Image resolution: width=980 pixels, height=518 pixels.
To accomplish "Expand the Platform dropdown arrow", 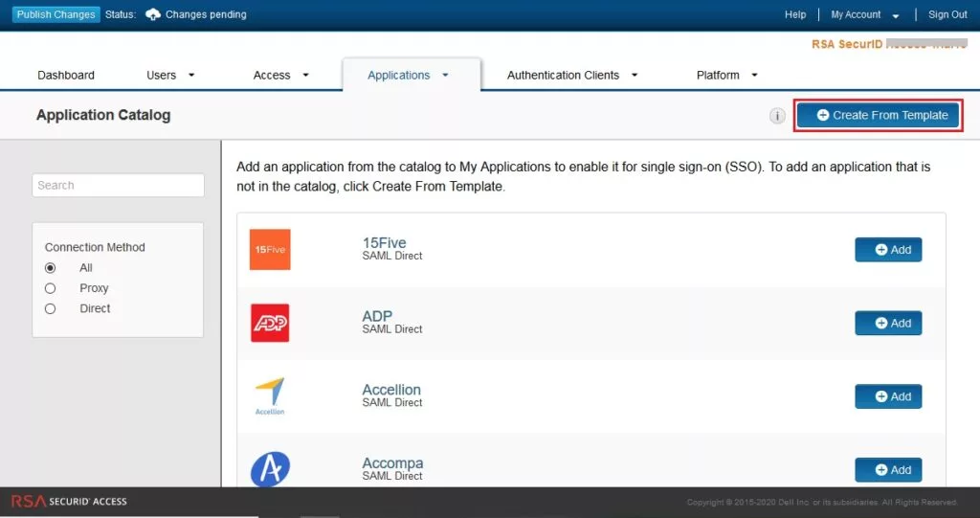I will point(754,75).
